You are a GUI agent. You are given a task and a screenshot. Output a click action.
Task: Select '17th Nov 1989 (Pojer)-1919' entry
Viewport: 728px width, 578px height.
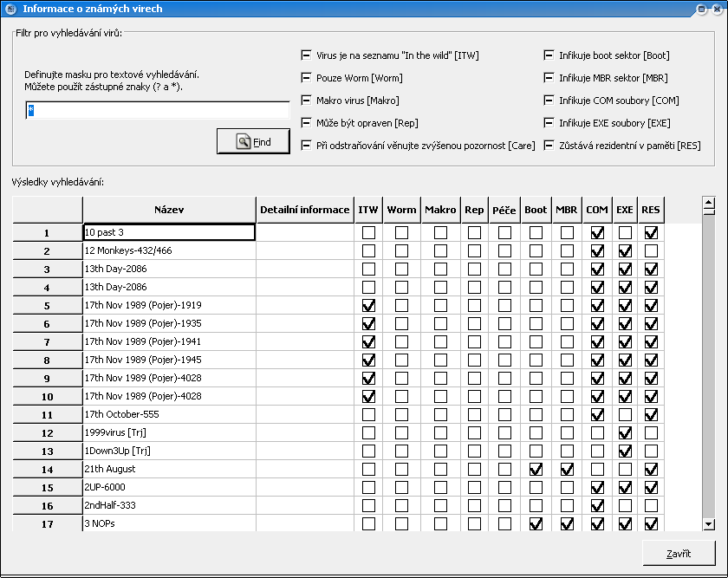169,305
